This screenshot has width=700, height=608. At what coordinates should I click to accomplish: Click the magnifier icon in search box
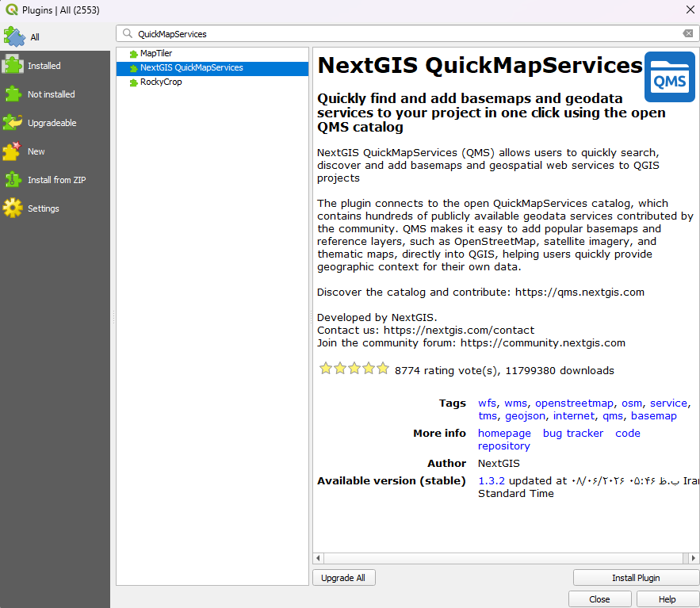pyautogui.click(x=128, y=33)
